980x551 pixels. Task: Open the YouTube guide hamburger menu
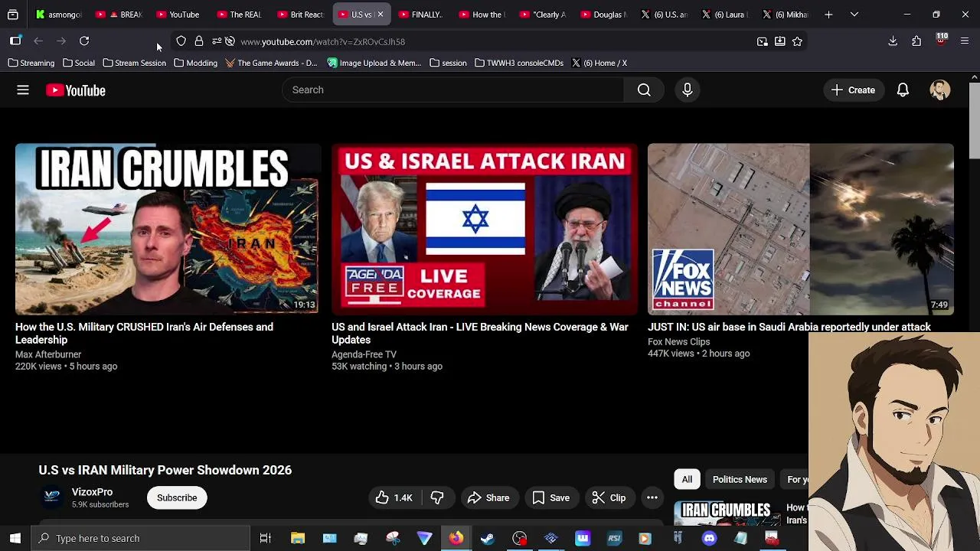pos(23,90)
